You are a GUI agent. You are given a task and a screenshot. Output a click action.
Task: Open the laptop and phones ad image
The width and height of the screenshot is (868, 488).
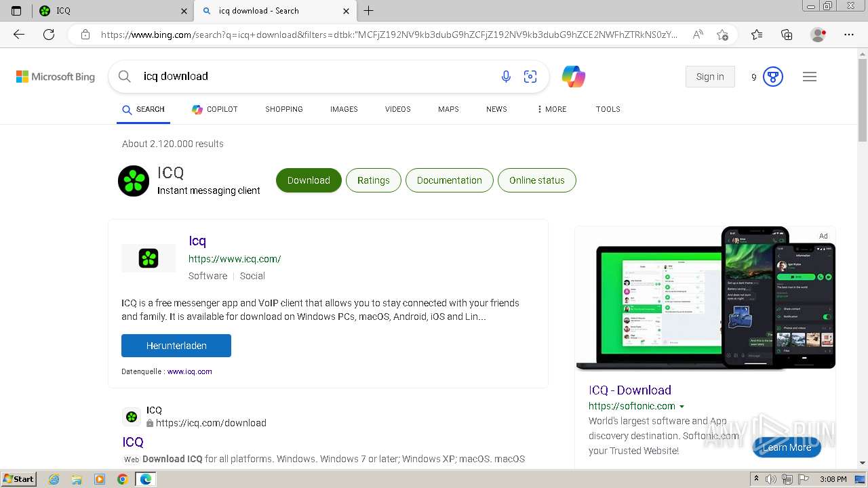(x=705, y=298)
